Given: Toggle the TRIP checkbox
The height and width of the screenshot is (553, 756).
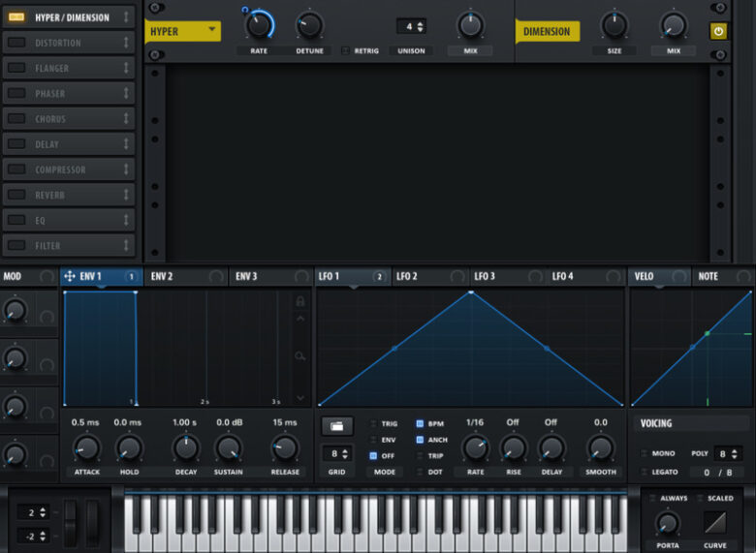Looking at the screenshot, I should coord(420,455).
